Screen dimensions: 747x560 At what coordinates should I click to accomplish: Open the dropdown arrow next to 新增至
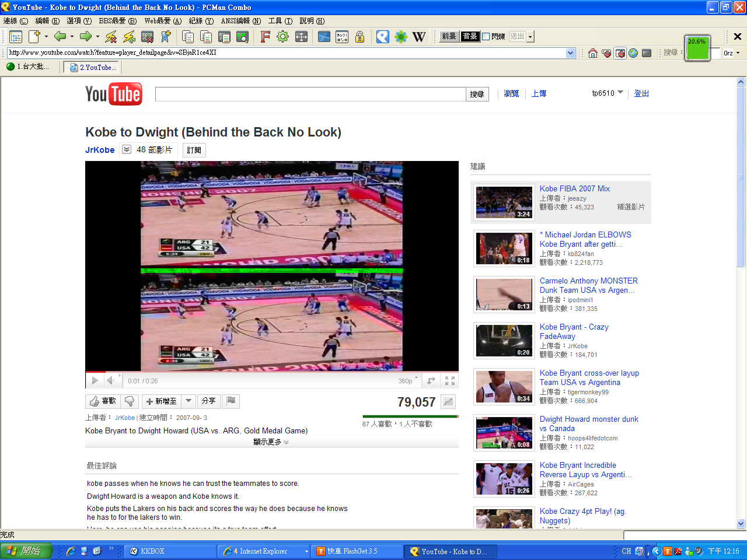(188, 401)
